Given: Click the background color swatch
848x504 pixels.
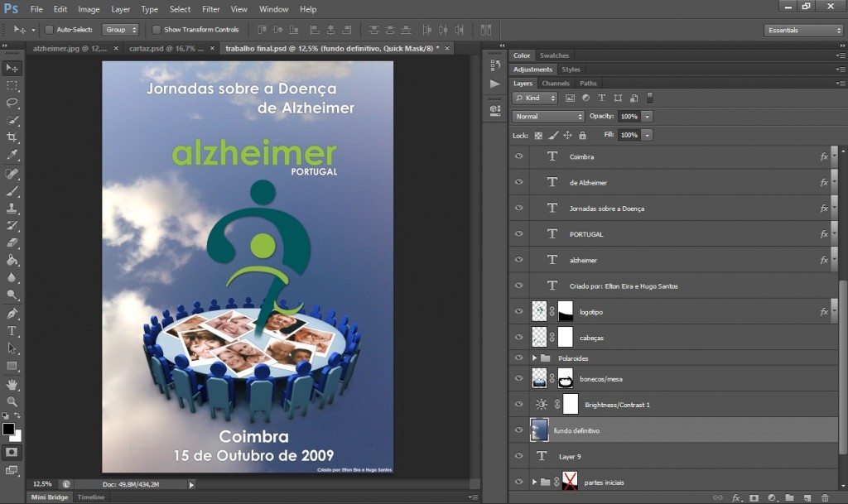Looking at the screenshot, I should [x=18, y=436].
